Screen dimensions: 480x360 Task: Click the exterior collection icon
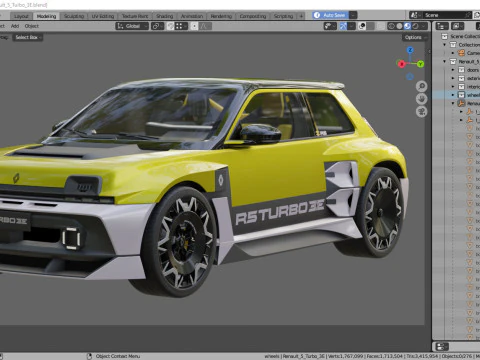461,78
